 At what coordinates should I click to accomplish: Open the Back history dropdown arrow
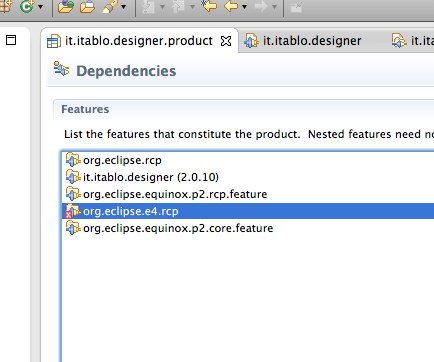coord(244,7)
